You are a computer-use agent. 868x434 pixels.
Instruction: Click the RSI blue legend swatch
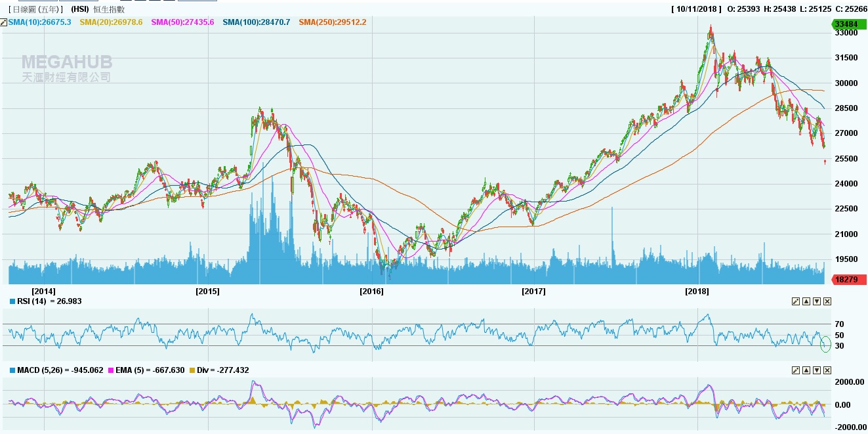pyautogui.click(x=12, y=301)
